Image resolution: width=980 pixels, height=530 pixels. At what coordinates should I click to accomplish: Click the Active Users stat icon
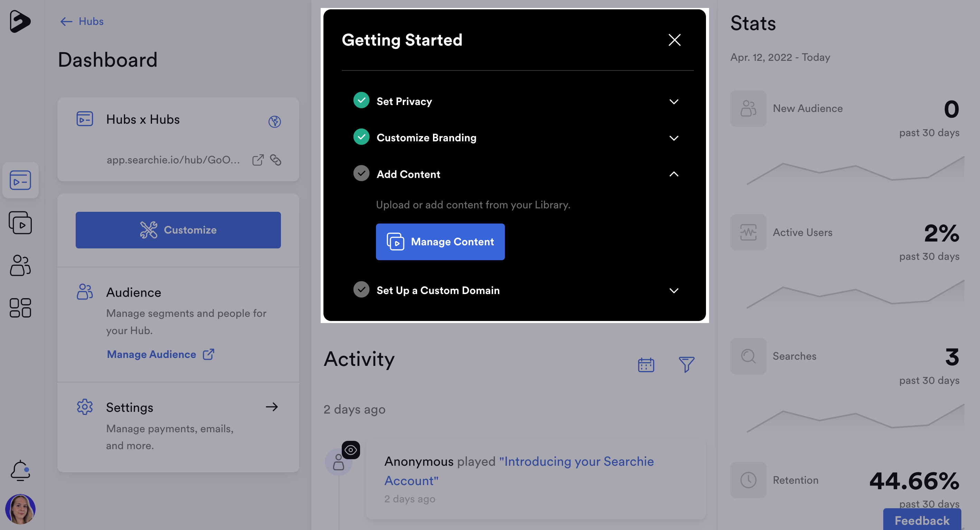[x=748, y=232]
